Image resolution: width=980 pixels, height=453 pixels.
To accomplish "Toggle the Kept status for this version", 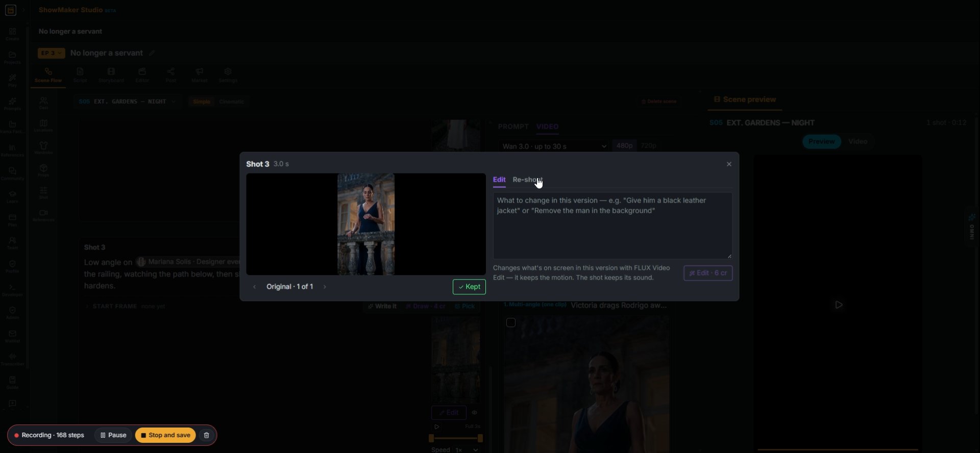I will tap(469, 287).
